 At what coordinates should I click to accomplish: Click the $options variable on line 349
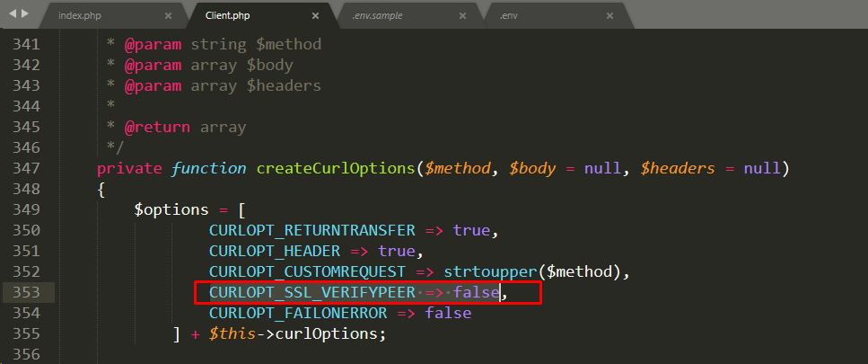[171, 210]
